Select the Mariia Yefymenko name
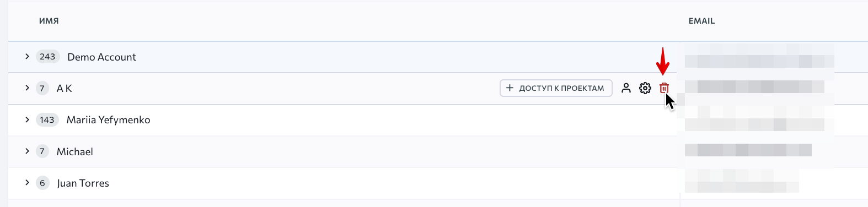The height and width of the screenshot is (207, 868). [108, 120]
